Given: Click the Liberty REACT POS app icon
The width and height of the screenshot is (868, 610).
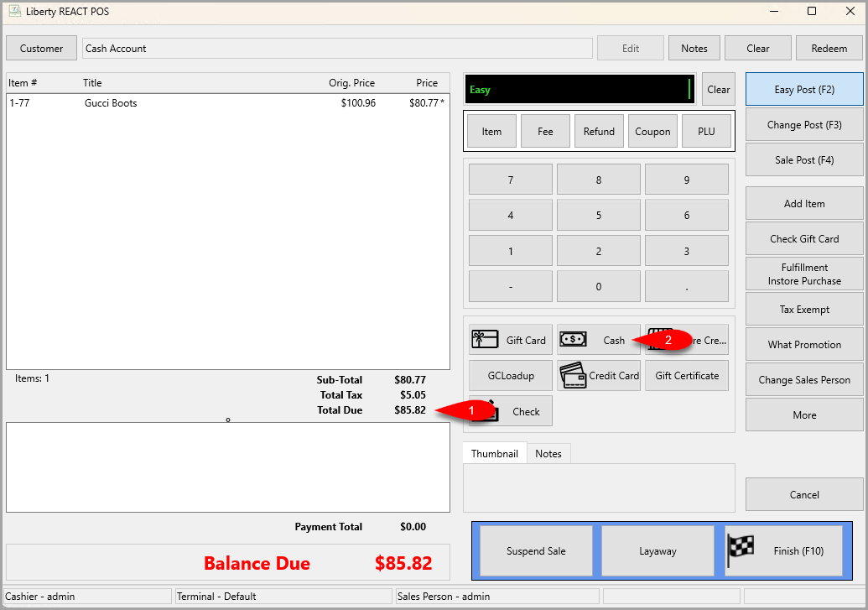Looking at the screenshot, I should click(15, 11).
